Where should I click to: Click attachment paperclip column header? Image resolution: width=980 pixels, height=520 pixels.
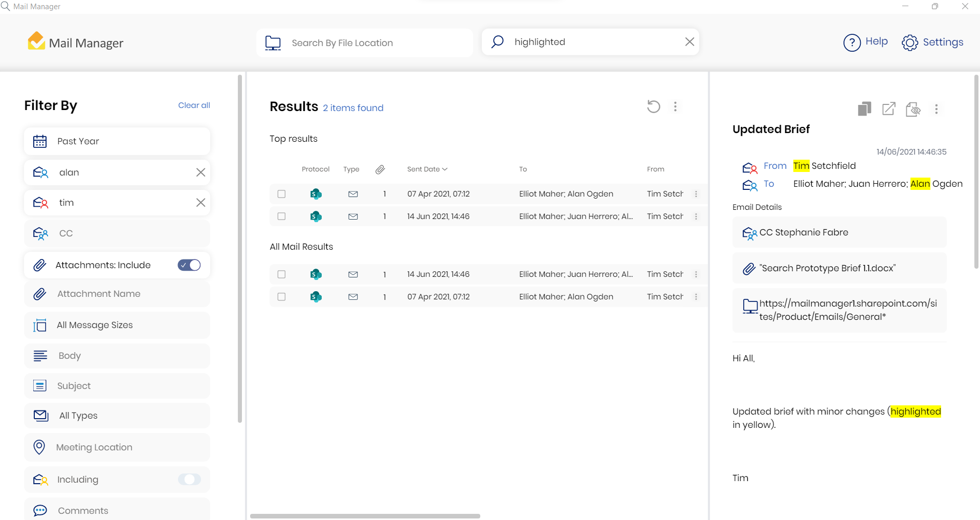click(380, 169)
